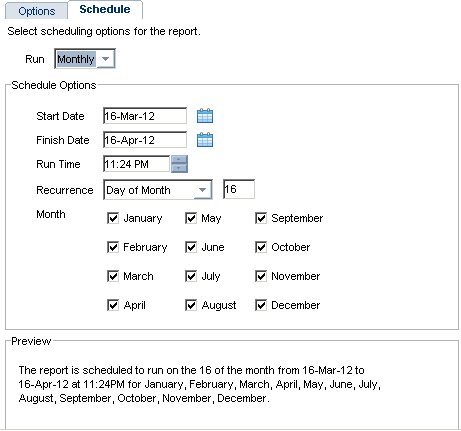Expand the Recurrence Day of Month dropdown
Image resolution: width=461 pixels, height=431 pixels.
point(158,190)
